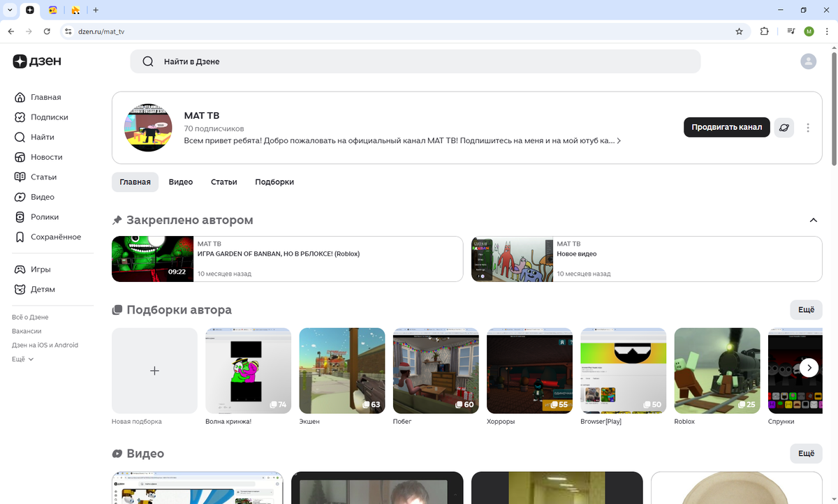Screen dimensions: 838x504
Task: Open the channel edit pen icon
Action: tap(784, 128)
